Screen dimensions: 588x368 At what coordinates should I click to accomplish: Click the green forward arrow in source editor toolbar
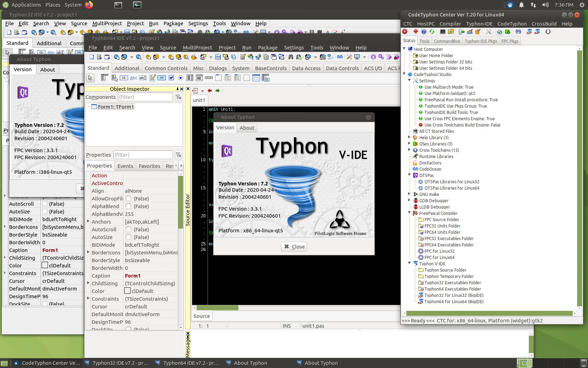217,91
